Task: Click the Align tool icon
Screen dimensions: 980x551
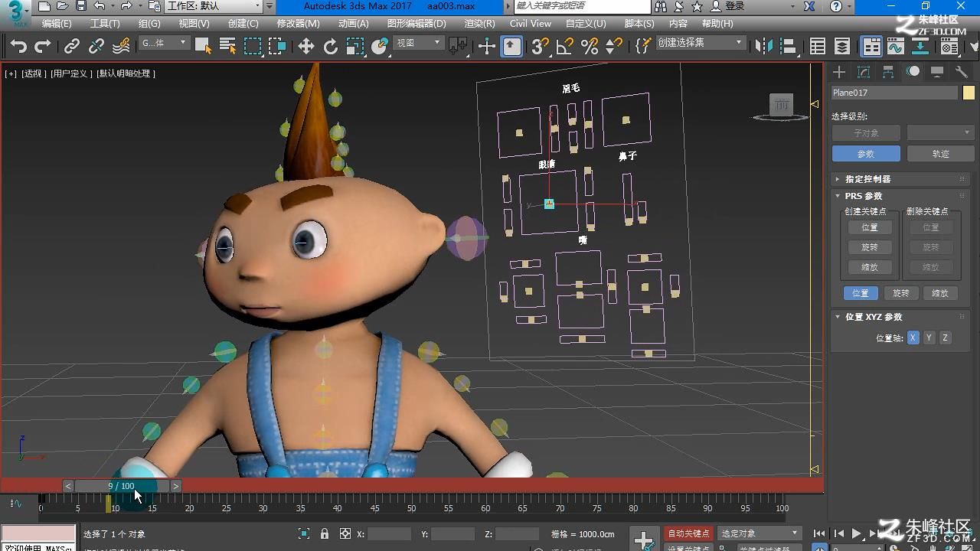Action: click(789, 47)
